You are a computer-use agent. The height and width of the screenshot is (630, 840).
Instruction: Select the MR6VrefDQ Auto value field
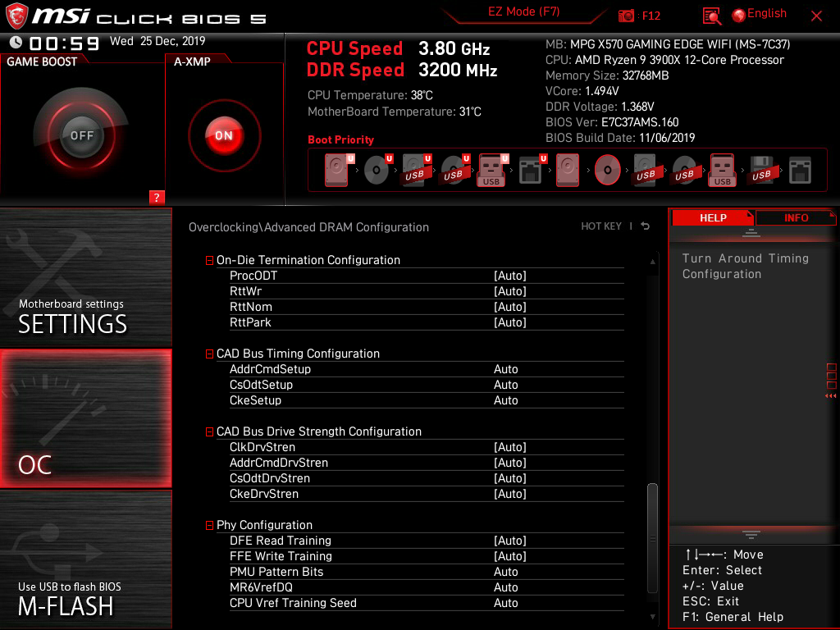505,587
